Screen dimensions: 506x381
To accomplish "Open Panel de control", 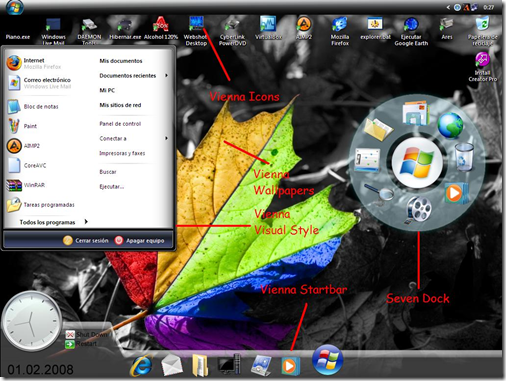I will [120, 124].
